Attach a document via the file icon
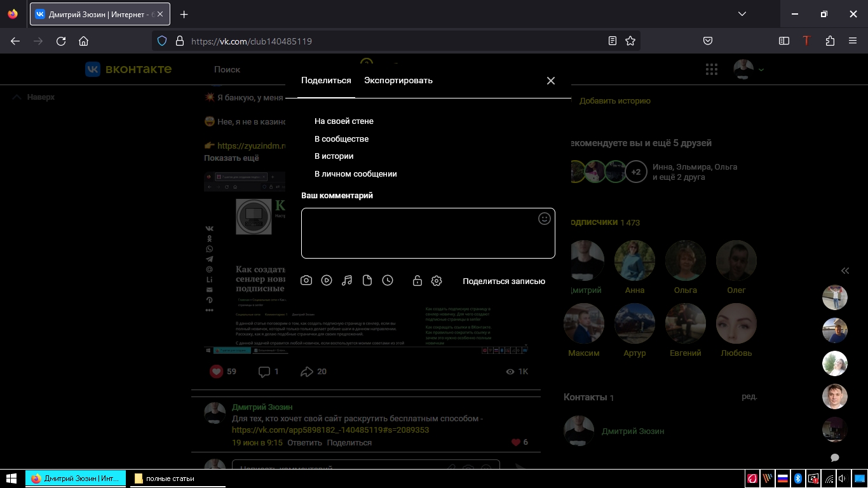 click(x=367, y=280)
